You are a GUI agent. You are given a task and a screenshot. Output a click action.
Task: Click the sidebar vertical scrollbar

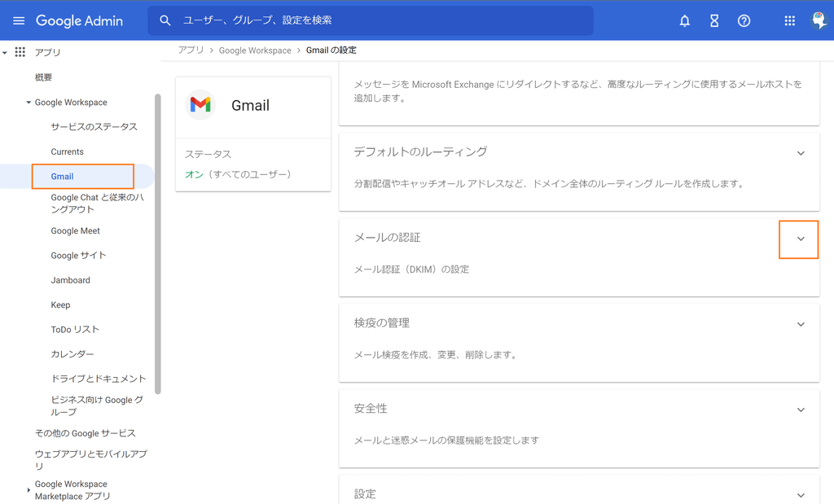coord(157,244)
